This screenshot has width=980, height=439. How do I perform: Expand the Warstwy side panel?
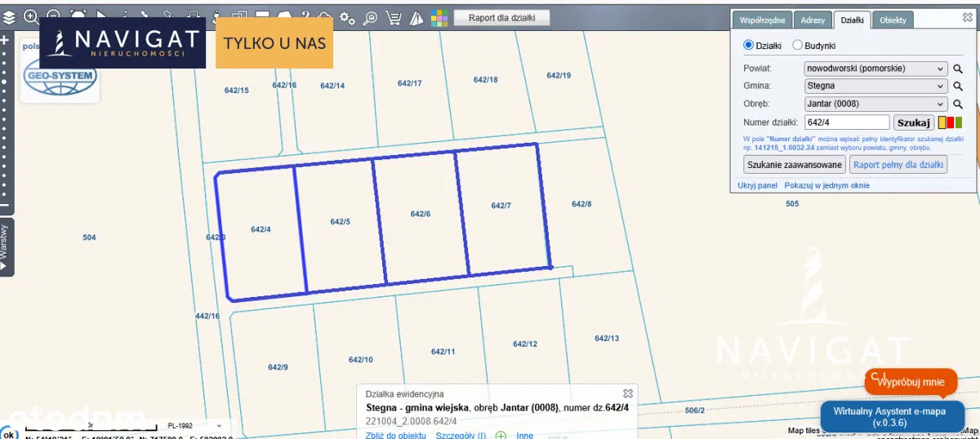pyautogui.click(x=5, y=247)
